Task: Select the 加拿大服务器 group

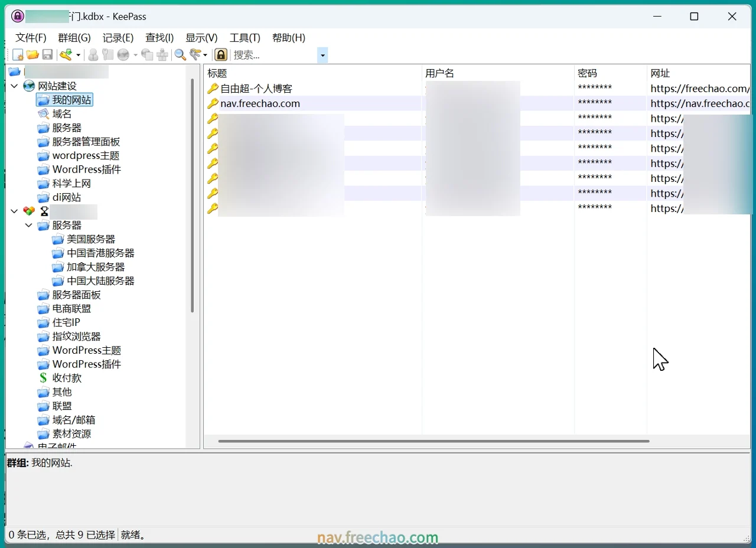Action: 96,267
